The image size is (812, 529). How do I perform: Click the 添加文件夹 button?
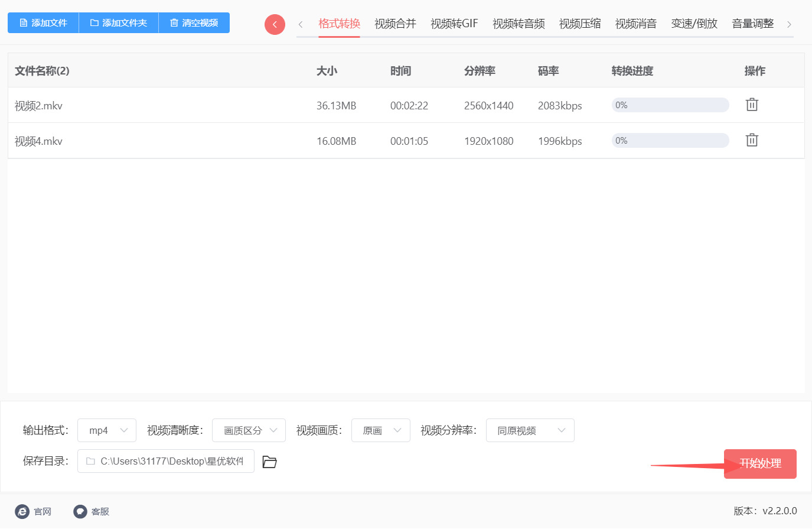pyautogui.click(x=119, y=22)
